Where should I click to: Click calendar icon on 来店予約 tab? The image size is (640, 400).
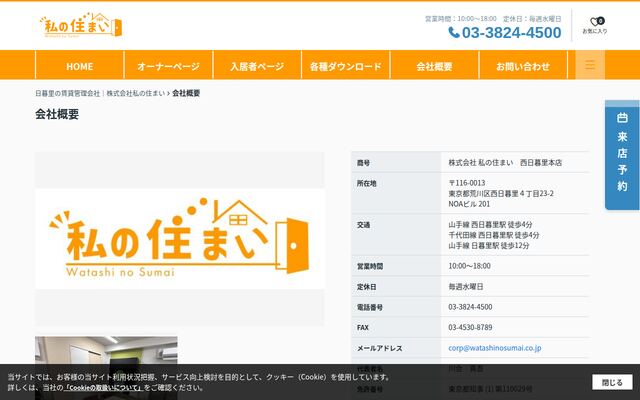pos(622,118)
